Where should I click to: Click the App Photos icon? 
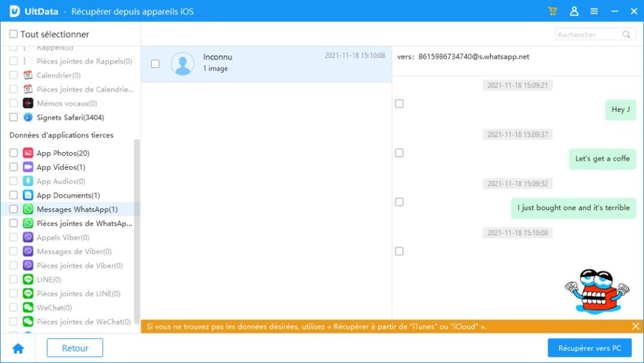(28, 153)
